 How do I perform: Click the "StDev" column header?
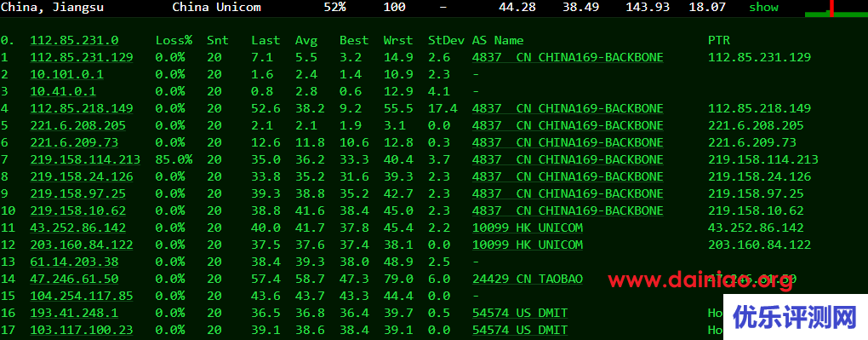(446, 41)
